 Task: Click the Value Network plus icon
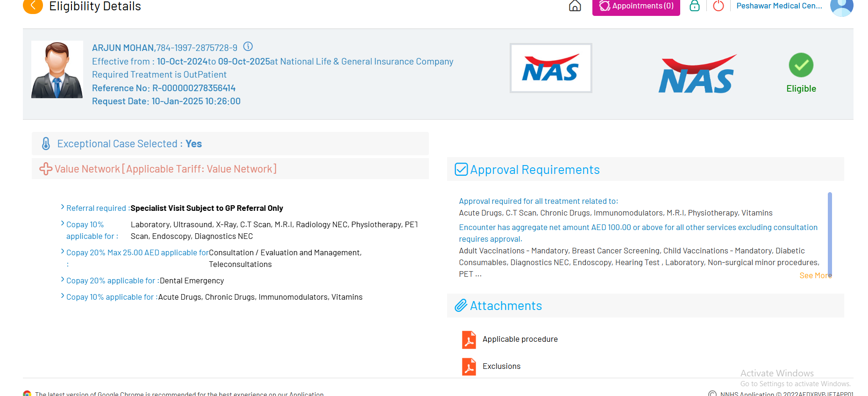pos(46,169)
